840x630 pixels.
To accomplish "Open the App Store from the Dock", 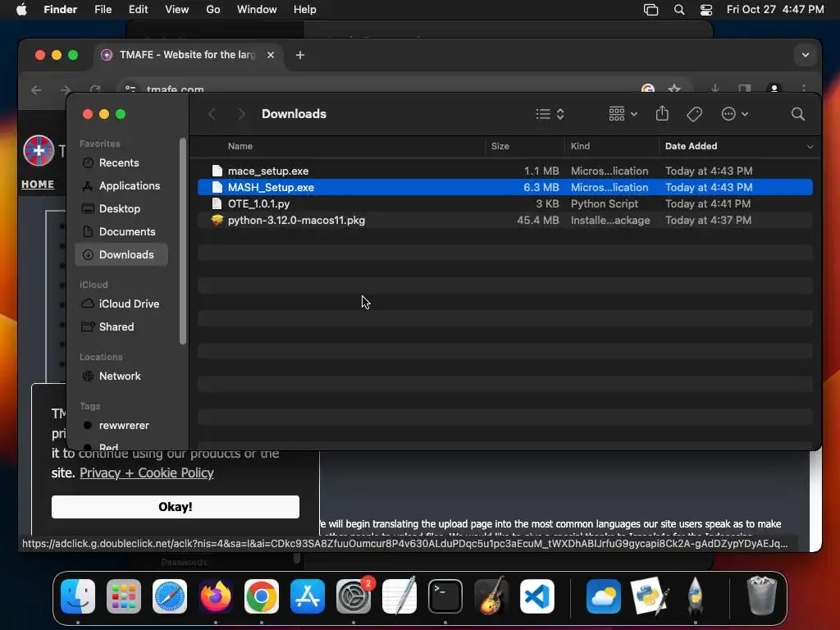I will coord(308,596).
